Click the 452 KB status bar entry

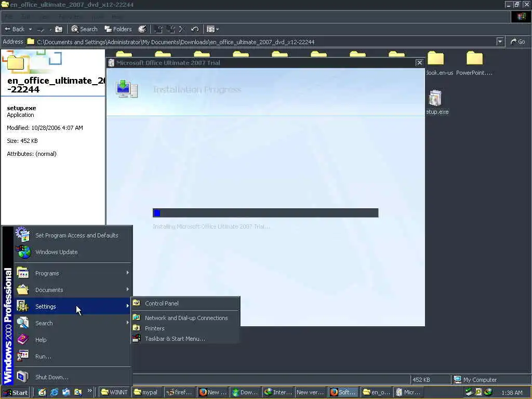tap(430, 380)
